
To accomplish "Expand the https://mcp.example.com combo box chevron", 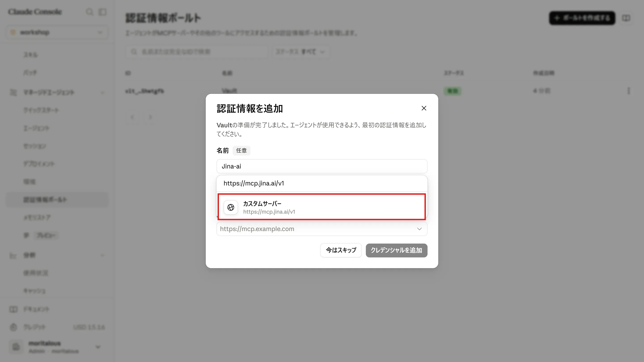I will 419,229.
